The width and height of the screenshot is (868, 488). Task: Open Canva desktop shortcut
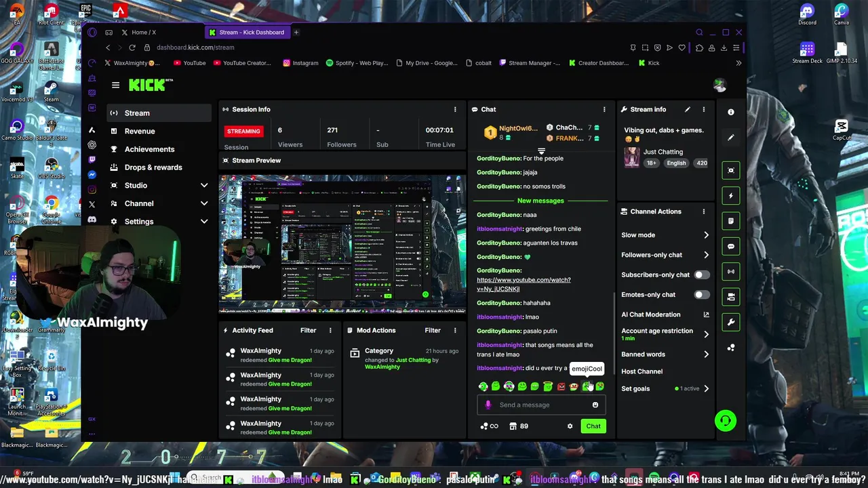pyautogui.click(x=842, y=14)
